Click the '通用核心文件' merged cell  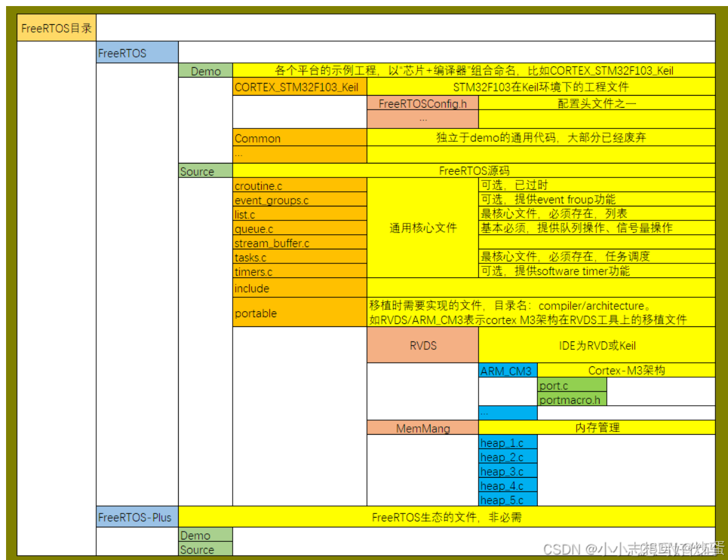(x=423, y=228)
